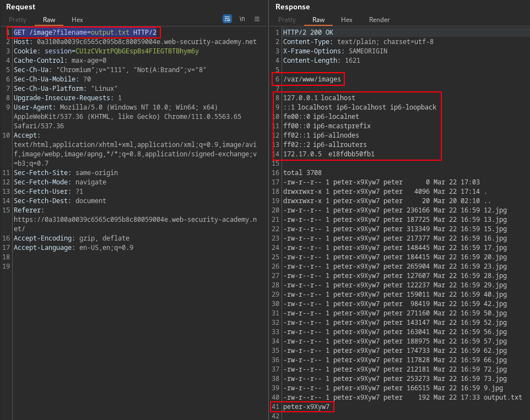Select Raw tab in Response panel
The height and width of the screenshot is (420, 530).
[318, 20]
